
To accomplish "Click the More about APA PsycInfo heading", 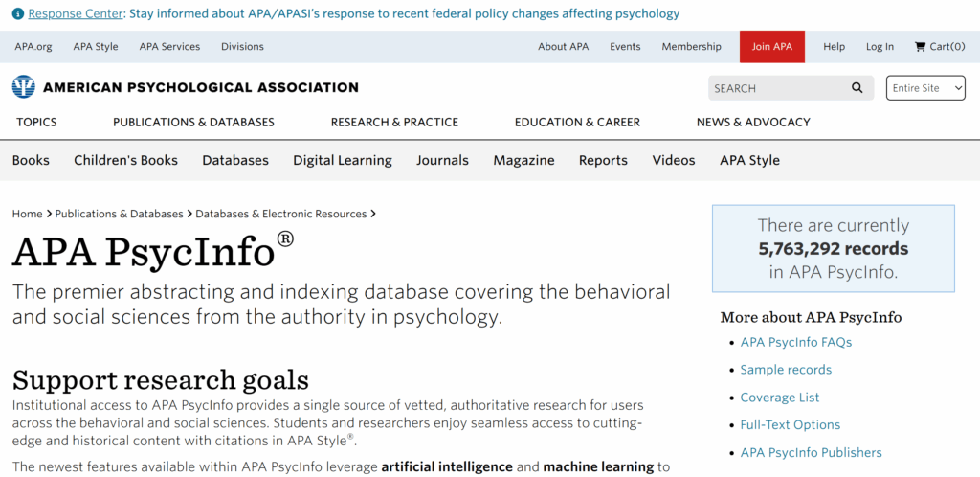I will click(x=811, y=318).
